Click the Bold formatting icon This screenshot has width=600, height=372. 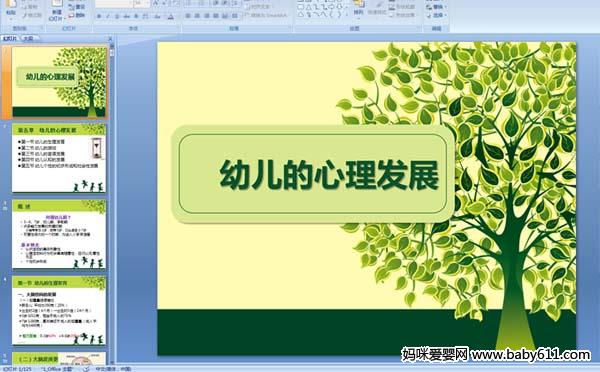(x=99, y=16)
